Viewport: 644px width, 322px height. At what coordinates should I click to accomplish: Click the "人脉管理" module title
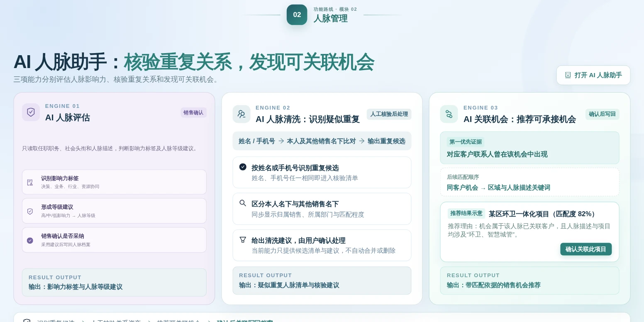(330, 18)
